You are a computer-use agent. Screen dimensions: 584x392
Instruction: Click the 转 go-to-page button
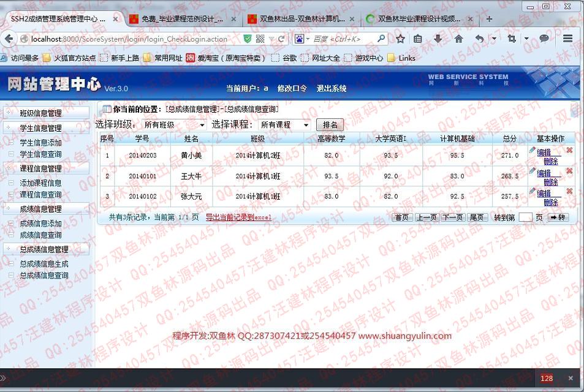coord(558,217)
